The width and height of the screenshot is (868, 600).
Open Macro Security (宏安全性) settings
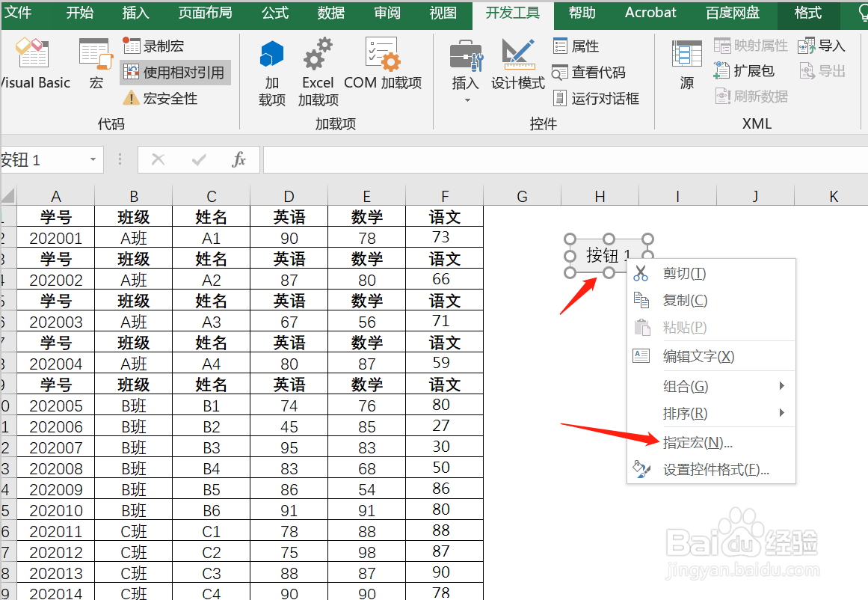(x=160, y=99)
